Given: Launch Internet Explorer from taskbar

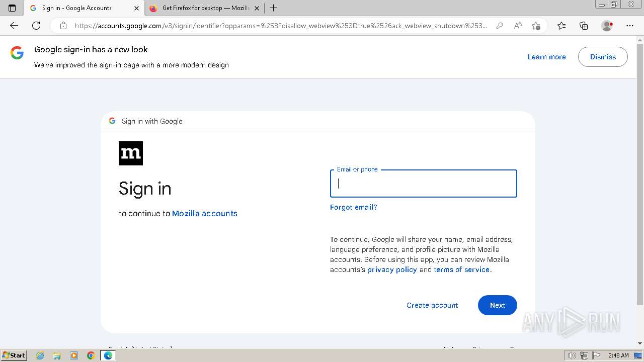Looking at the screenshot, I should [x=40, y=355].
